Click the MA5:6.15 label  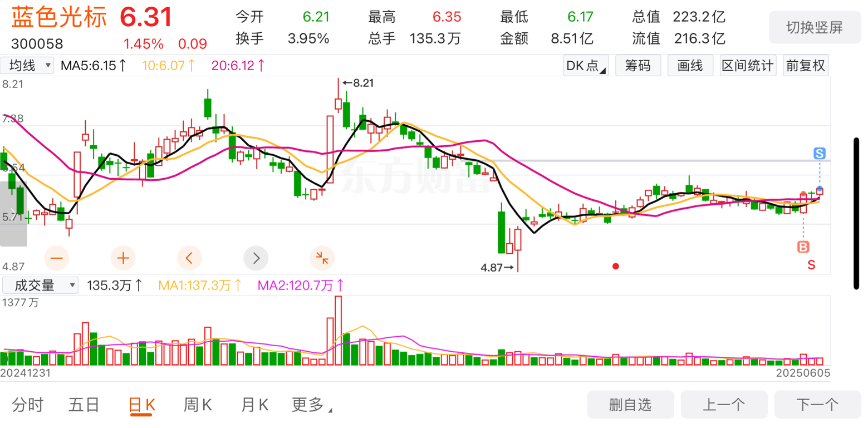(94, 66)
